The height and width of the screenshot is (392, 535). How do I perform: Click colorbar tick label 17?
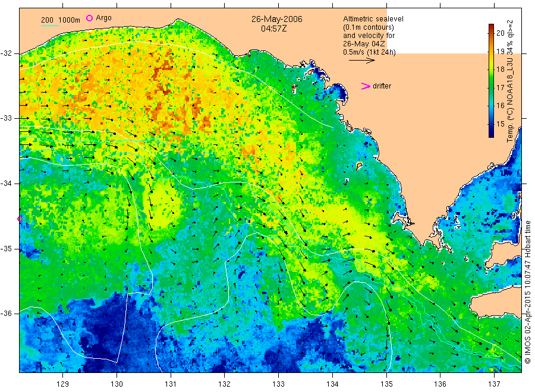pyautogui.click(x=500, y=87)
